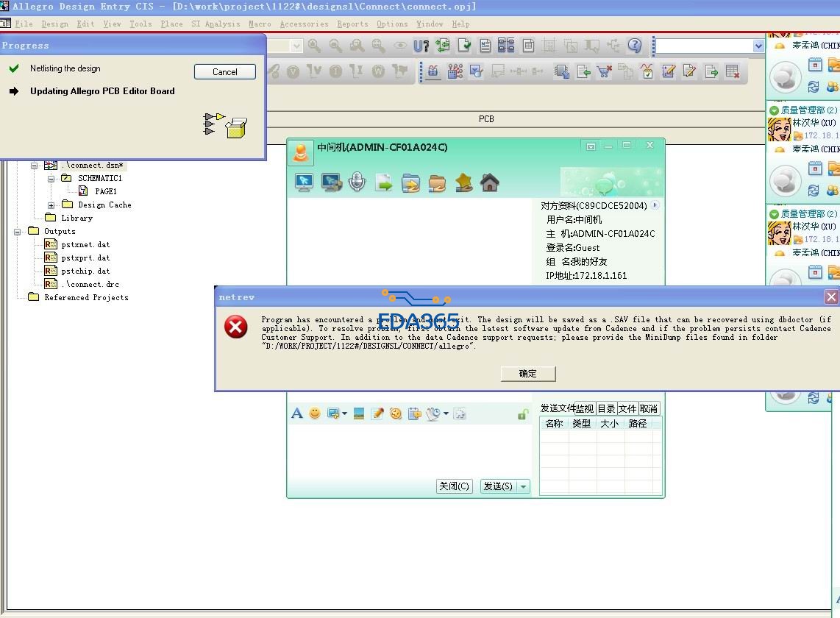Click the 名称 column header
Viewport: 840px width, 618px height.
click(x=554, y=424)
